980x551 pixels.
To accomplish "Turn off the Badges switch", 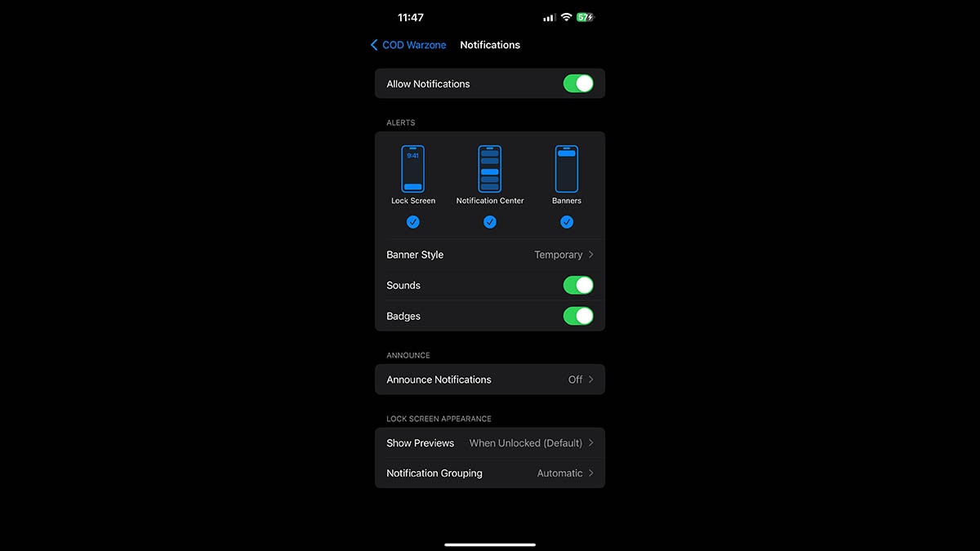I will tap(578, 316).
